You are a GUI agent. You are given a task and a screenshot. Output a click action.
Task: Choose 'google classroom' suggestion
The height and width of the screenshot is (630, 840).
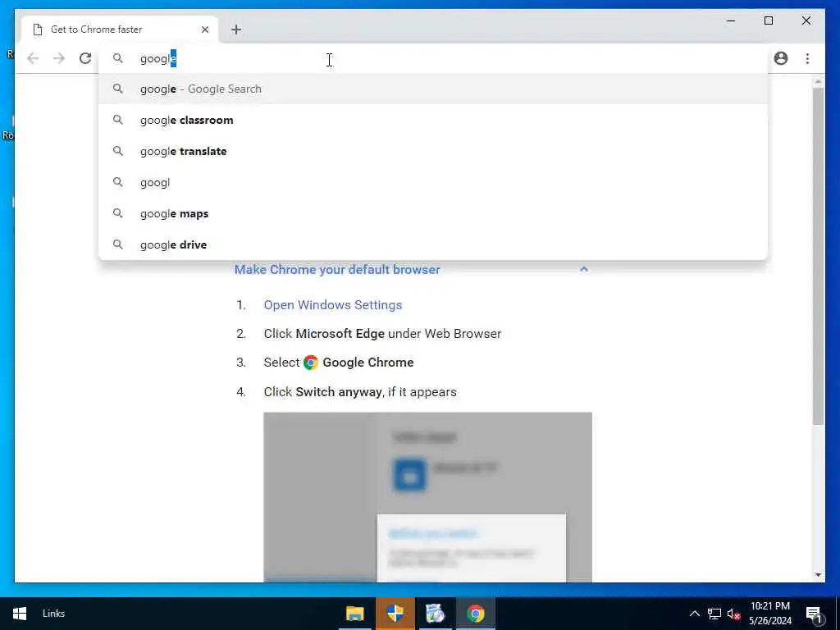pyautogui.click(x=433, y=120)
